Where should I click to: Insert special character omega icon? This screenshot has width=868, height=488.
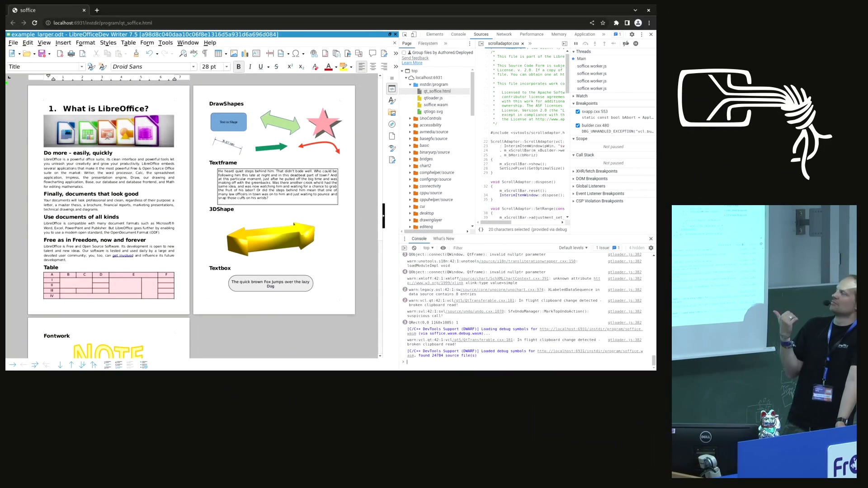296,54
